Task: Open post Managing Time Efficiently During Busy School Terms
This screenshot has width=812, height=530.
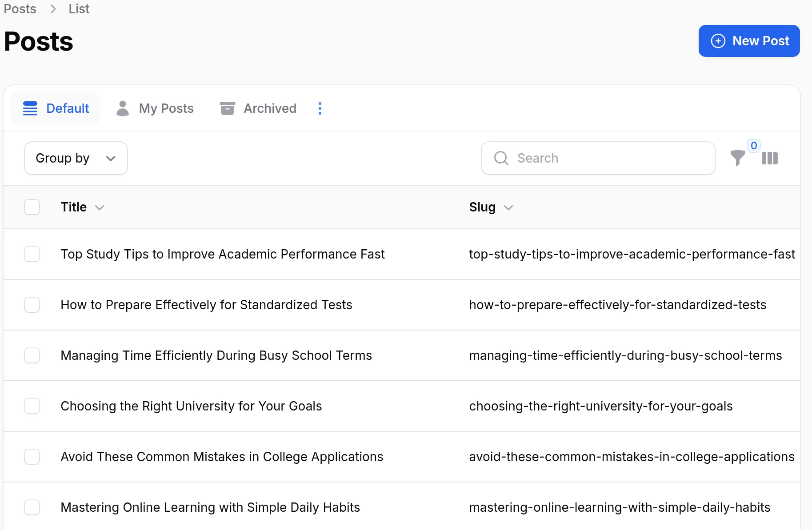Action: (216, 355)
